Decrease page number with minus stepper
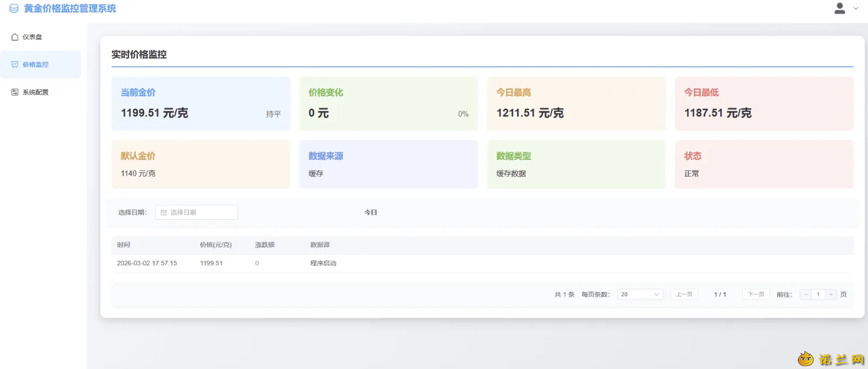This screenshot has height=369, width=868. point(805,294)
